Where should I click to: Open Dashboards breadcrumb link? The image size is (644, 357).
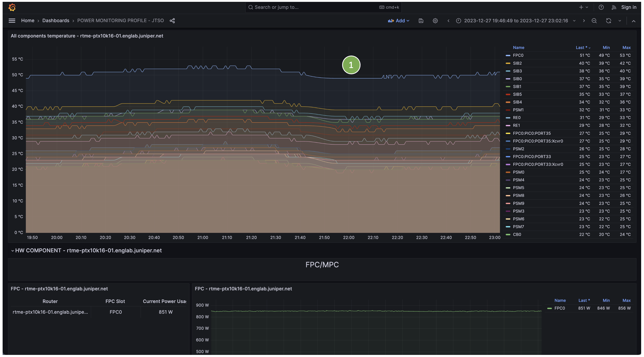point(56,21)
